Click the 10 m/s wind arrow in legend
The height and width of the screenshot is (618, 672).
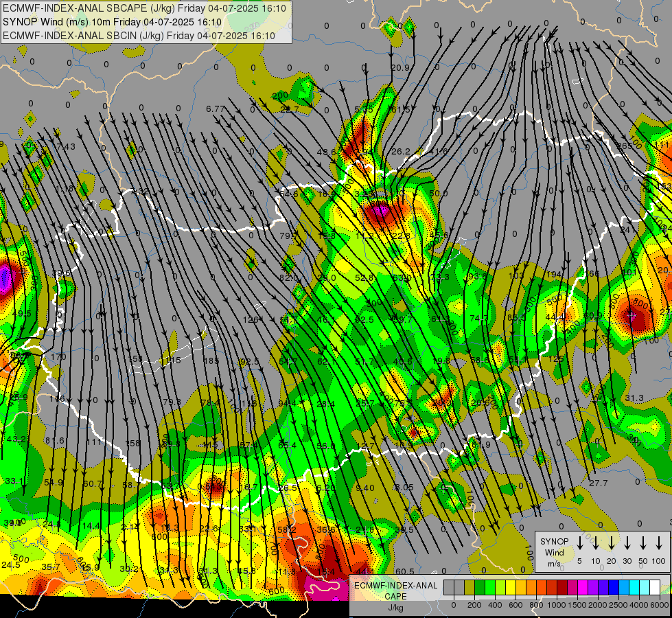[595, 542]
